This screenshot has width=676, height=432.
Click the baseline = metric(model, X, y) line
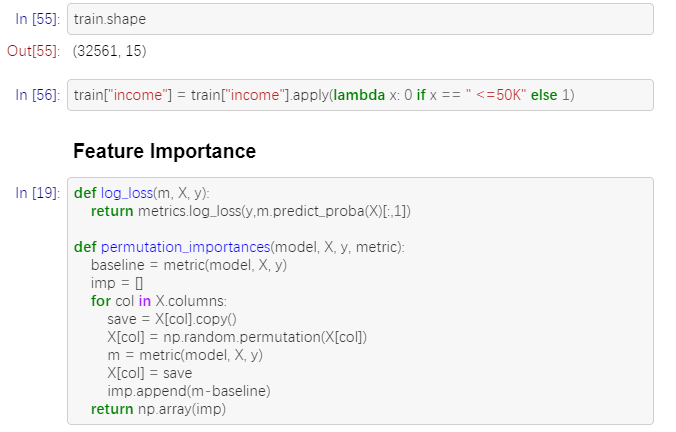point(189,265)
